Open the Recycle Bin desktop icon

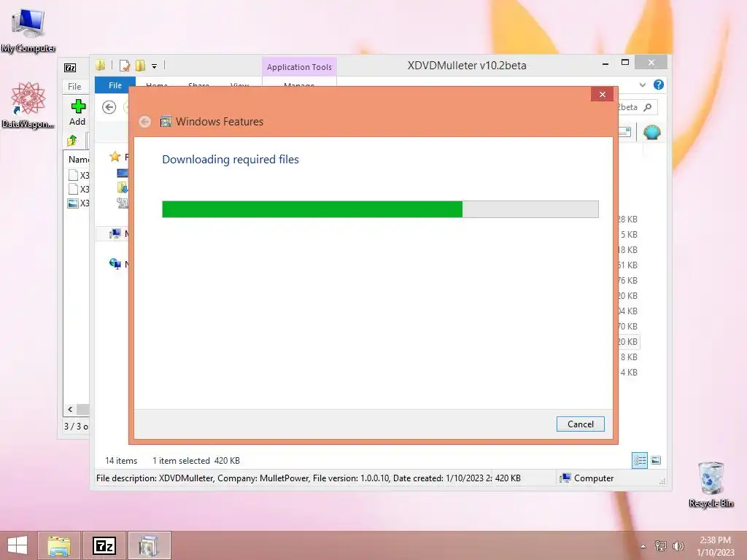711,484
